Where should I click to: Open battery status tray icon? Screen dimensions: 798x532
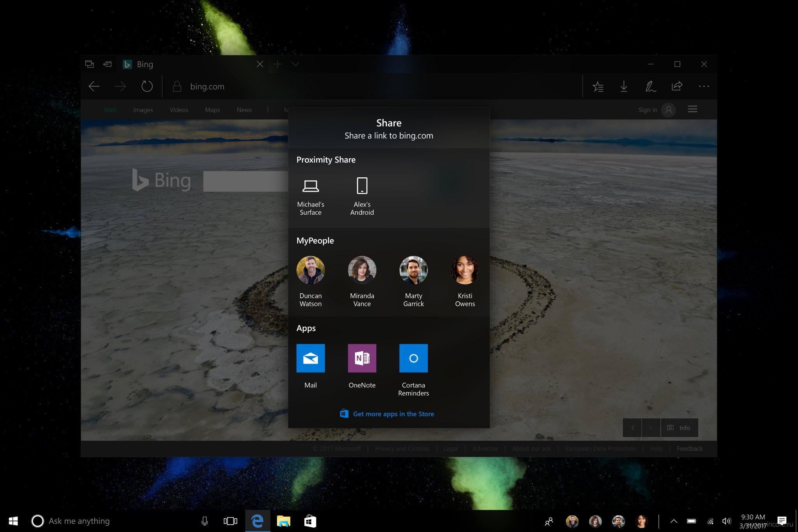[x=692, y=521]
